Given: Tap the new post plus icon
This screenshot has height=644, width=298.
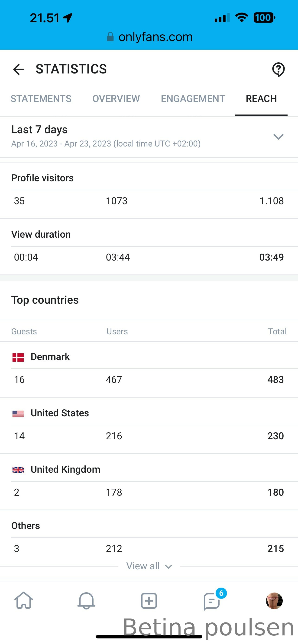Looking at the screenshot, I should coord(149,600).
